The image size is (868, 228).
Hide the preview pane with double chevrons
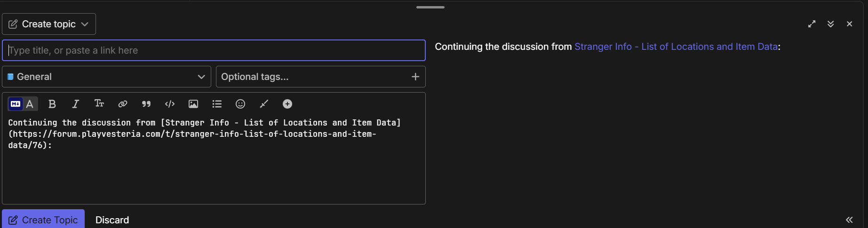(849, 220)
